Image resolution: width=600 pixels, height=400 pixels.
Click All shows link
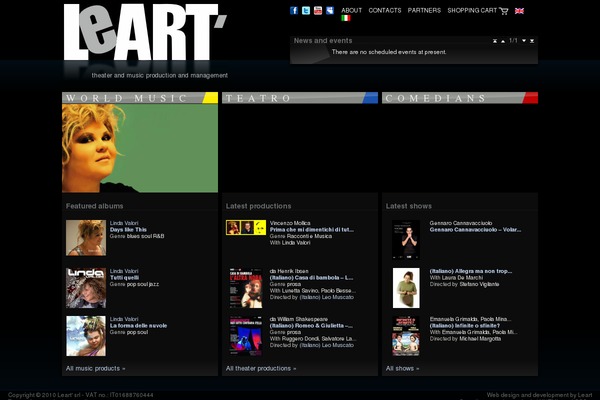coord(403,368)
